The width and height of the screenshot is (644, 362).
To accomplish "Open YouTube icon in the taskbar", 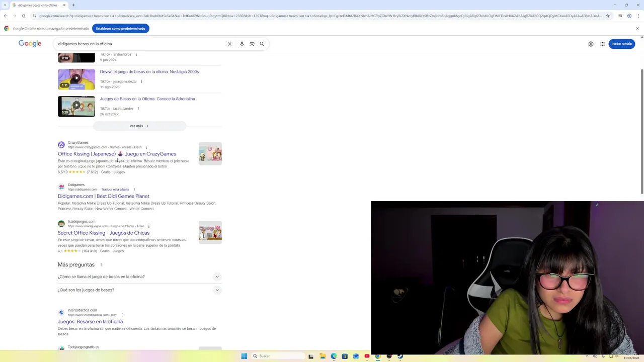I will click(367, 356).
